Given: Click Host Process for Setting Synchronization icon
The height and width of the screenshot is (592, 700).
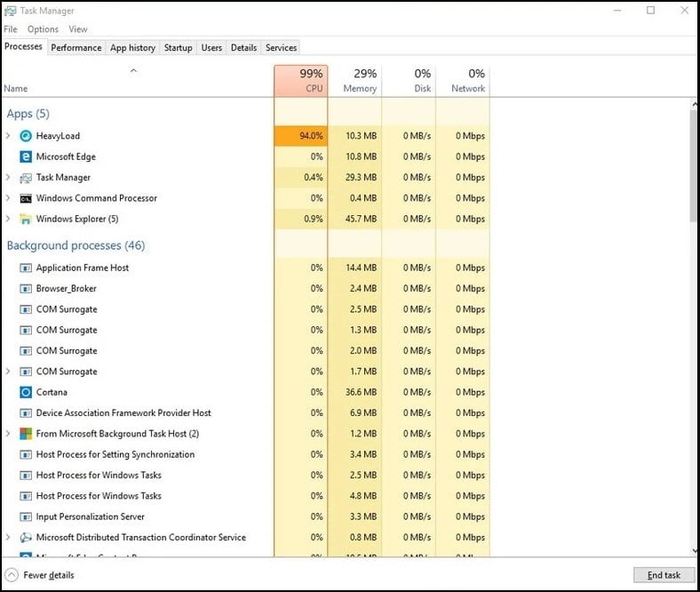Looking at the screenshot, I should point(26,455).
